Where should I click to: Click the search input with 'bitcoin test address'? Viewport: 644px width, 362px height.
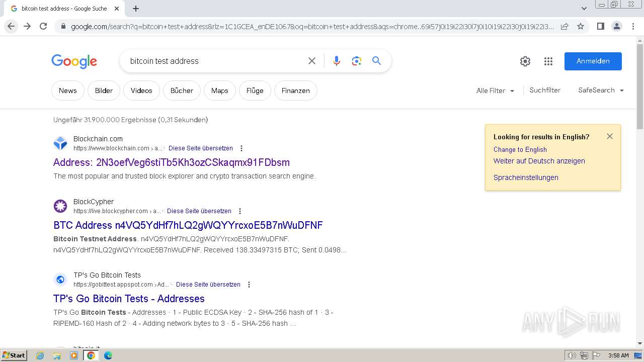(x=214, y=61)
